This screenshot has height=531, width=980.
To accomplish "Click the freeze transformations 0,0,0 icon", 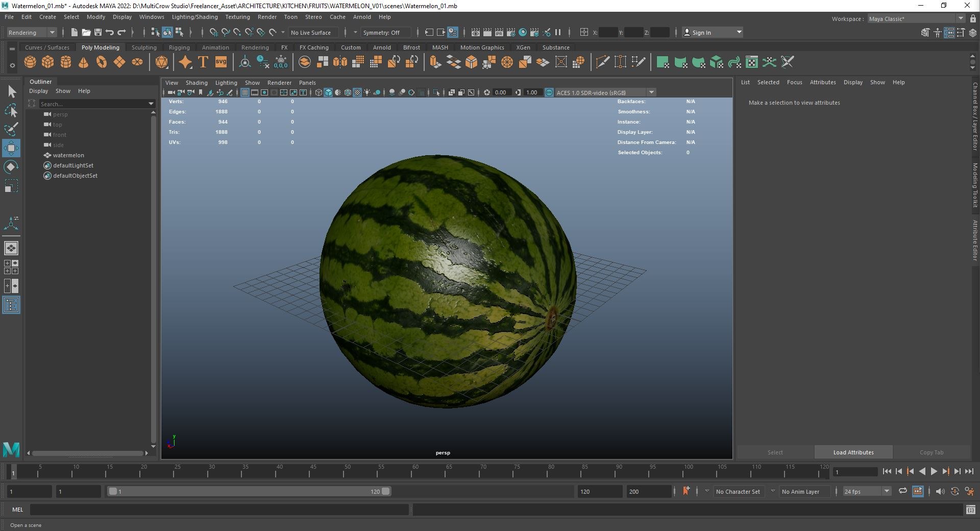I will (x=281, y=62).
